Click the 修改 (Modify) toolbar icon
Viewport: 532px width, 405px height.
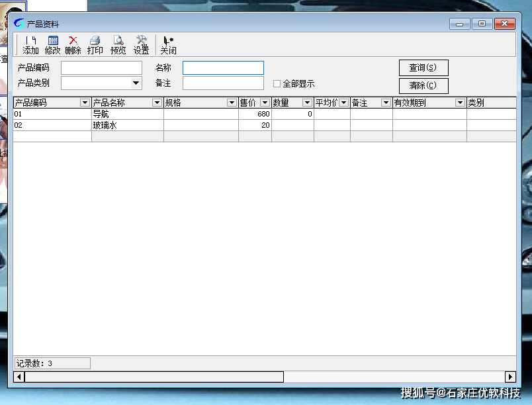click(53, 45)
